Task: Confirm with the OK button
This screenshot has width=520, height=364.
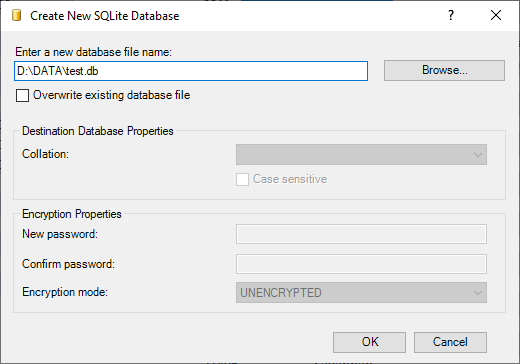Action: (369, 342)
